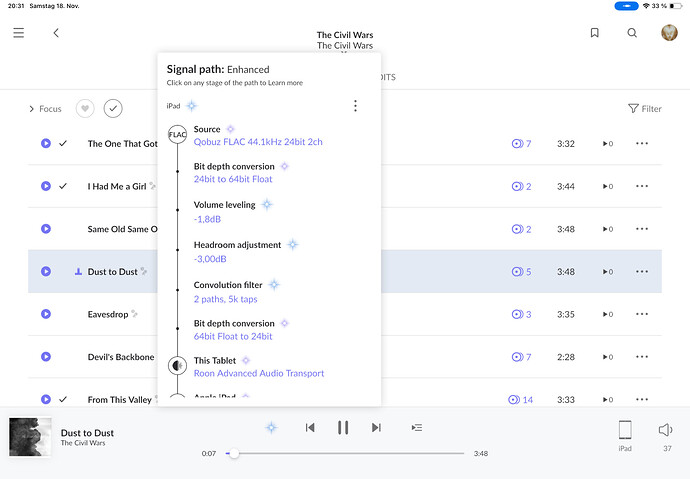
Task: Pause playback
Action: [343, 428]
